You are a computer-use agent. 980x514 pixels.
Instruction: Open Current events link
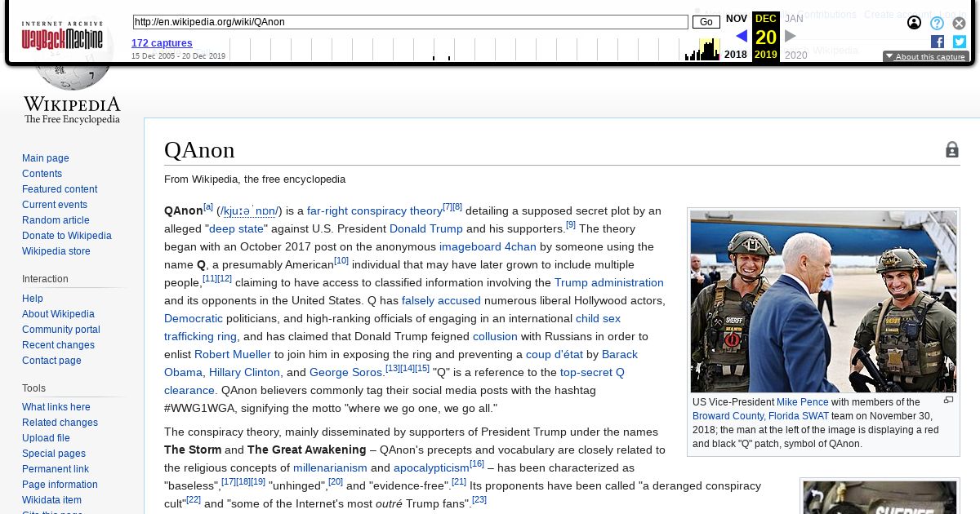point(55,205)
